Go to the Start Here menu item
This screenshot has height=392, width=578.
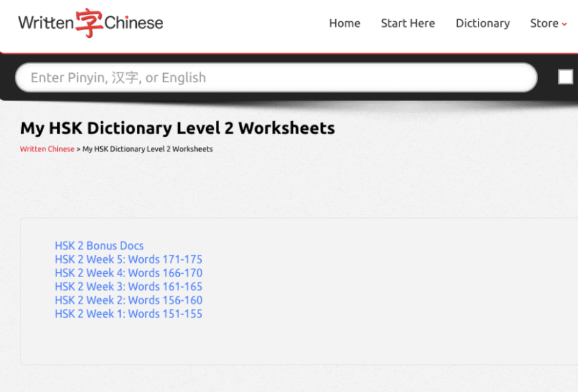(x=408, y=23)
